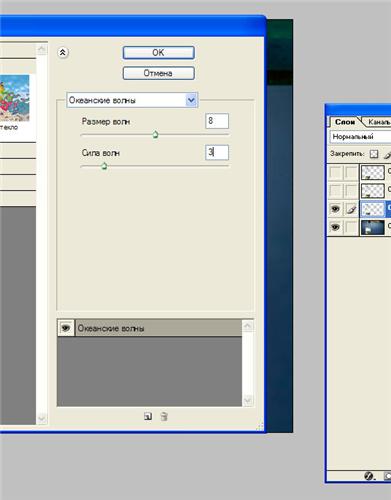Screen dimensions: 391x500
Task: Click the Сила волн slider handle
Action: pyautogui.click(x=104, y=166)
